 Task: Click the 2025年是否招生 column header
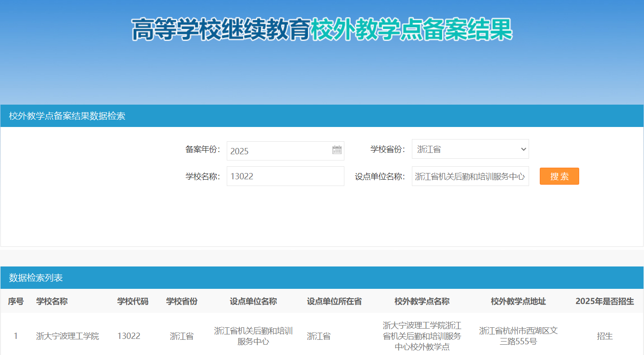[605, 301]
